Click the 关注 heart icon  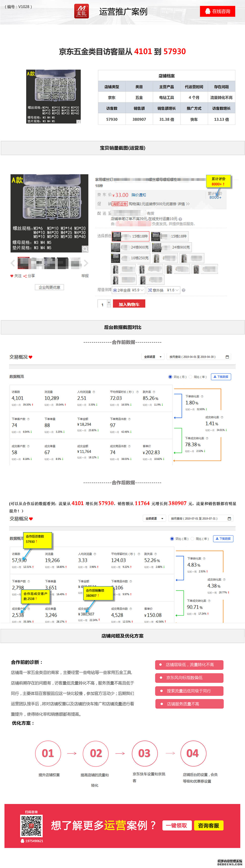[x=12, y=276]
